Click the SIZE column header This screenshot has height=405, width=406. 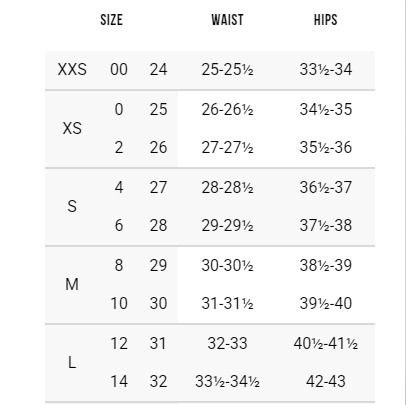click(x=111, y=20)
